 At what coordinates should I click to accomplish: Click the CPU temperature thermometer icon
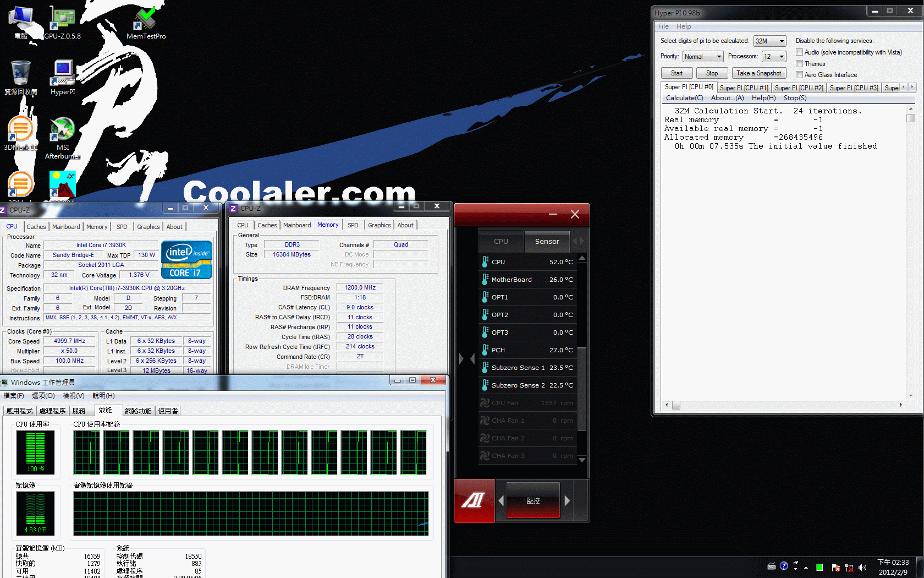tap(485, 262)
